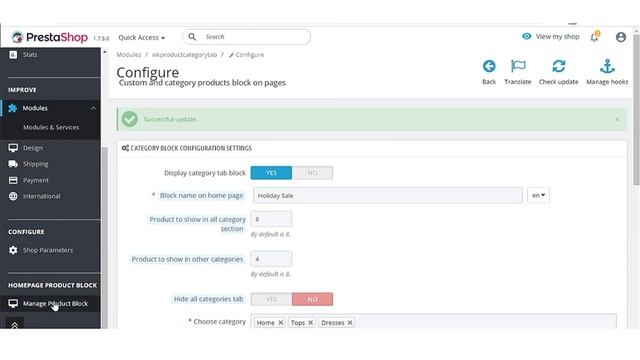Click the Hide all categories tab label
The width and height of the screenshot is (640, 360).
208,299
